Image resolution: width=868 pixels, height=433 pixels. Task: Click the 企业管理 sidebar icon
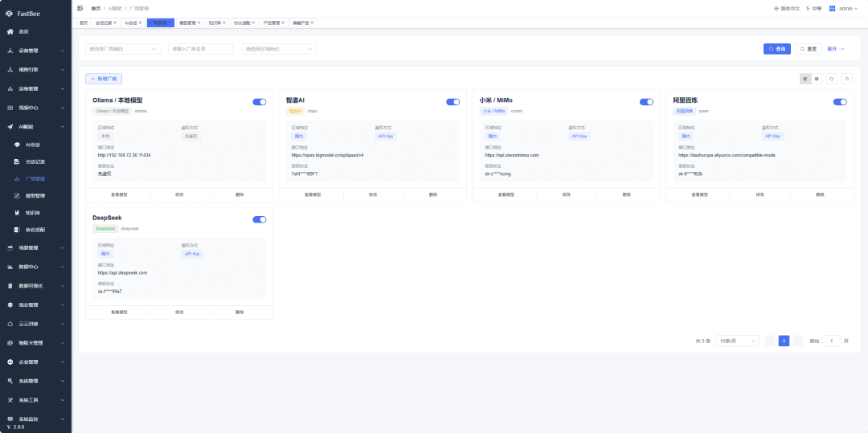click(x=10, y=362)
